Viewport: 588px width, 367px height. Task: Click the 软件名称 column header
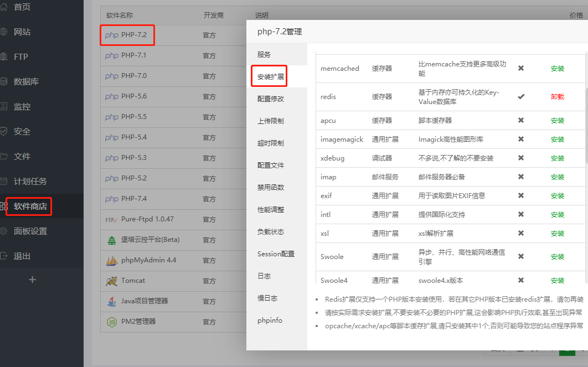click(x=120, y=15)
